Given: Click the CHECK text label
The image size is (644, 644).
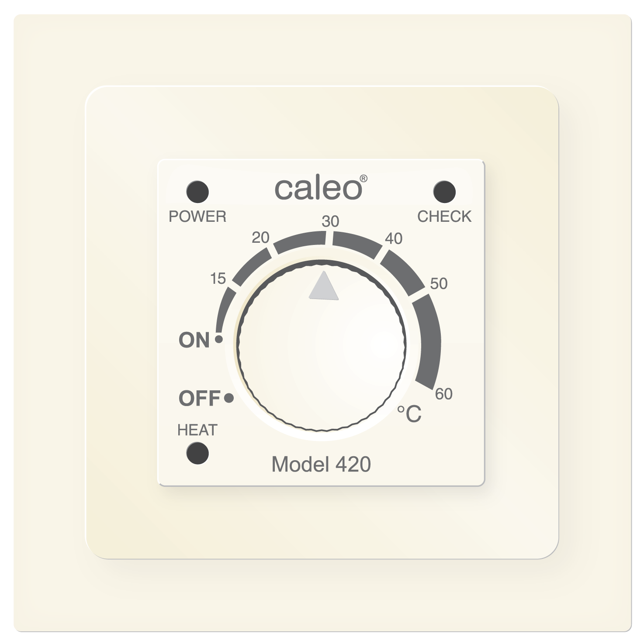Looking at the screenshot, I should pyautogui.click(x=444, y=217).
